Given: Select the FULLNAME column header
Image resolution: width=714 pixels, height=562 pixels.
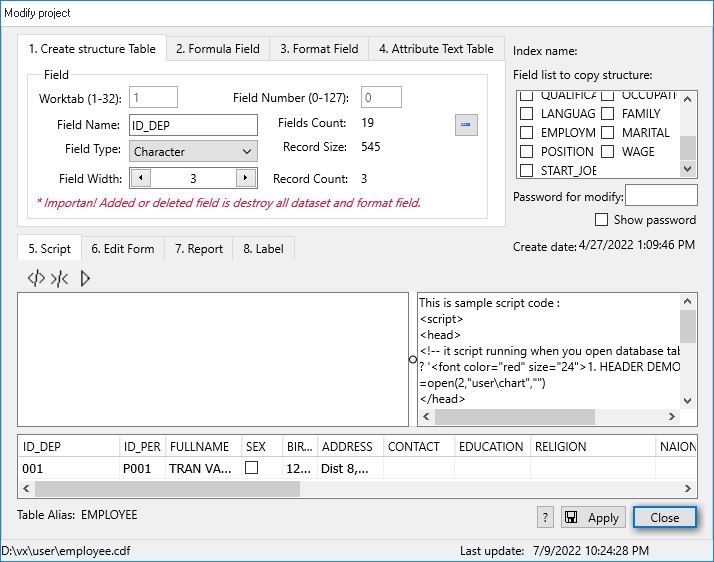Looking at the screenshot, I should tap(204, 446).
